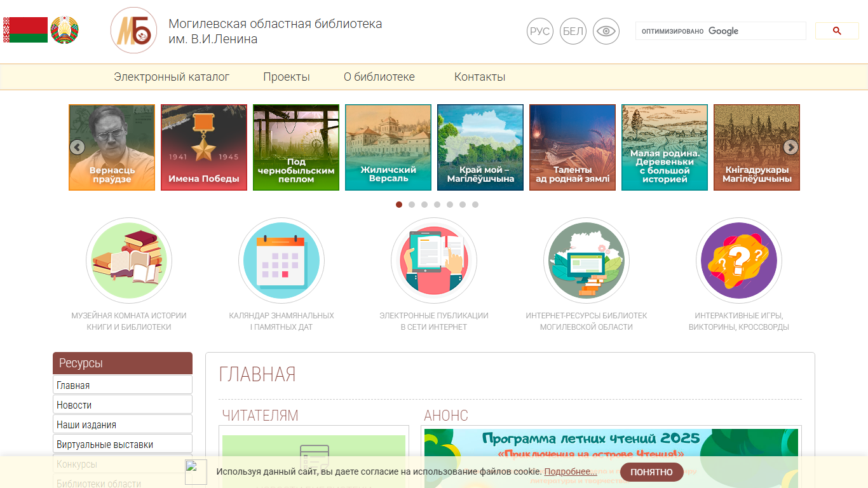Open the Кнігадрукары Магілёўшчыны tile
868x488 pixels.
[757, 147]
